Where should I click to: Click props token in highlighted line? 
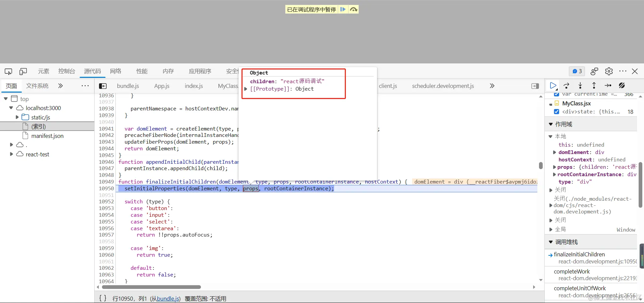(x=251, y=189)
